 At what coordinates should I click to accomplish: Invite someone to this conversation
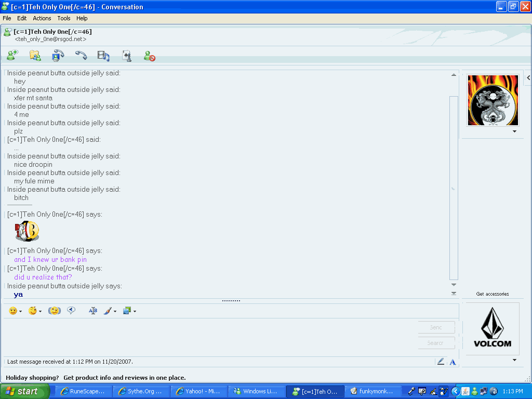pos(12,56)
